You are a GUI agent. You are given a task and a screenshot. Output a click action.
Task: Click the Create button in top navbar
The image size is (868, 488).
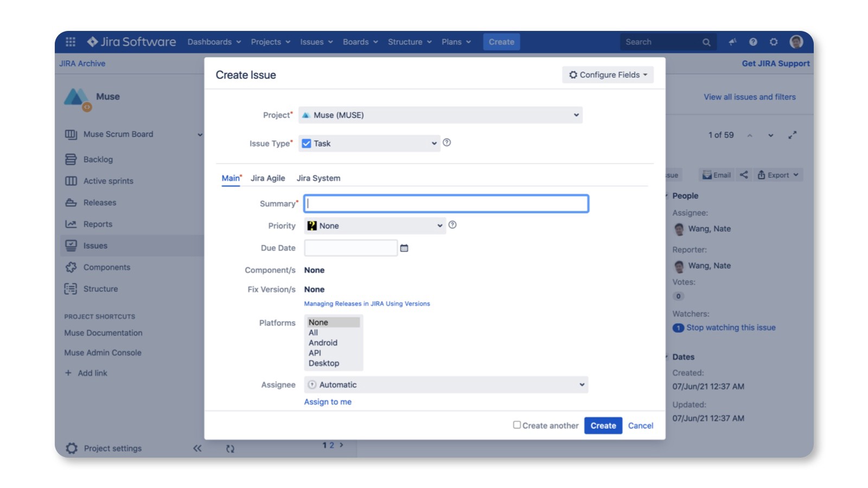(501, 42)
